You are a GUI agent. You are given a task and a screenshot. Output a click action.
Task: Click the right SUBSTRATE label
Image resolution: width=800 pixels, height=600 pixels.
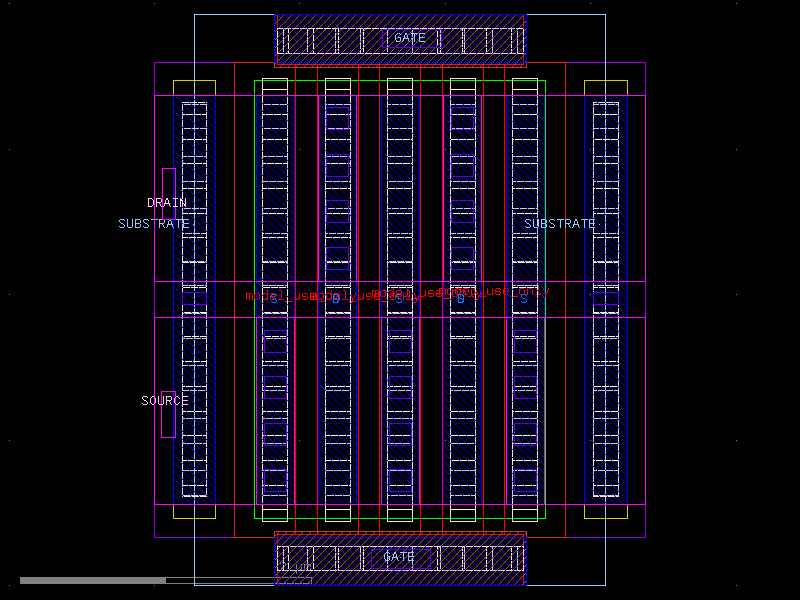click(x=560, y=223)
